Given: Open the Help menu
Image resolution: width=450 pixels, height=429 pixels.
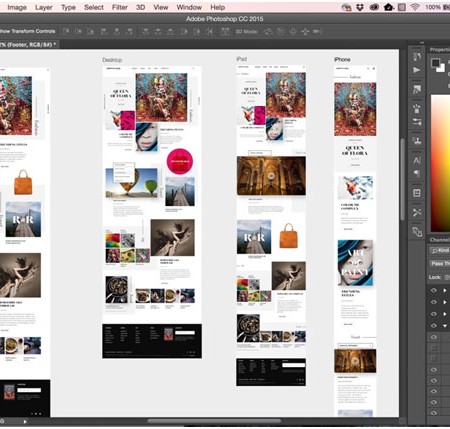Looking at the screenshot, I should pos(218,7).
